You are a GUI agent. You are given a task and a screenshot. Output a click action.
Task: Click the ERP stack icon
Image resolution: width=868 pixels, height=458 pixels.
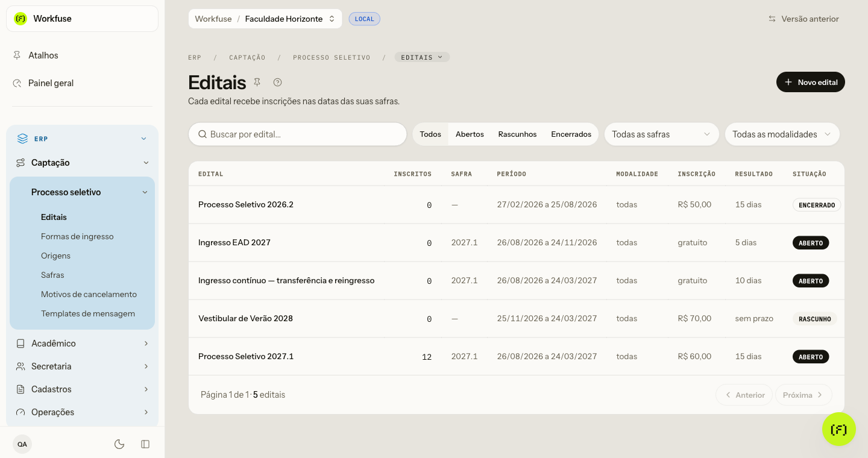point(23,139)
